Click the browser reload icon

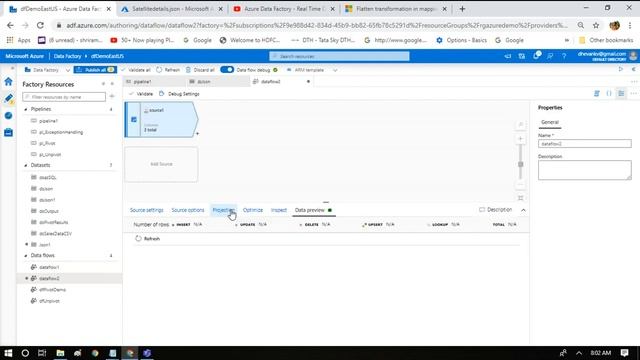pos(40,25)
